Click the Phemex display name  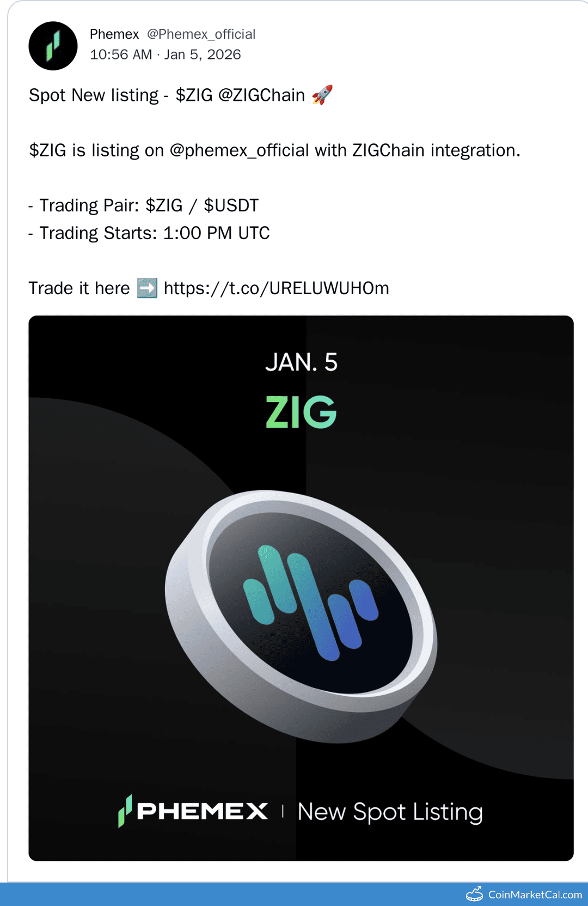(114, 34)
